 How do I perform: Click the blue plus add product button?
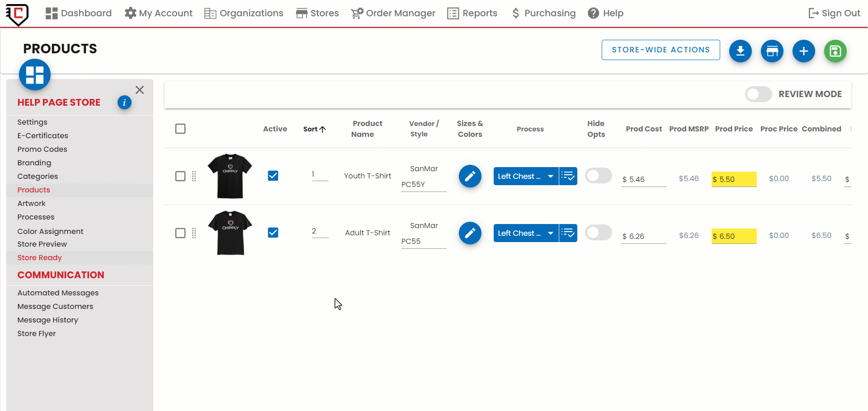(x=803, y=51)
